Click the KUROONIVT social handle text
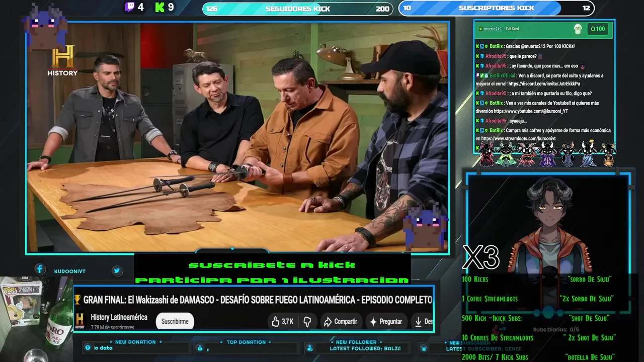644x362 pixels. click(70, 271)
